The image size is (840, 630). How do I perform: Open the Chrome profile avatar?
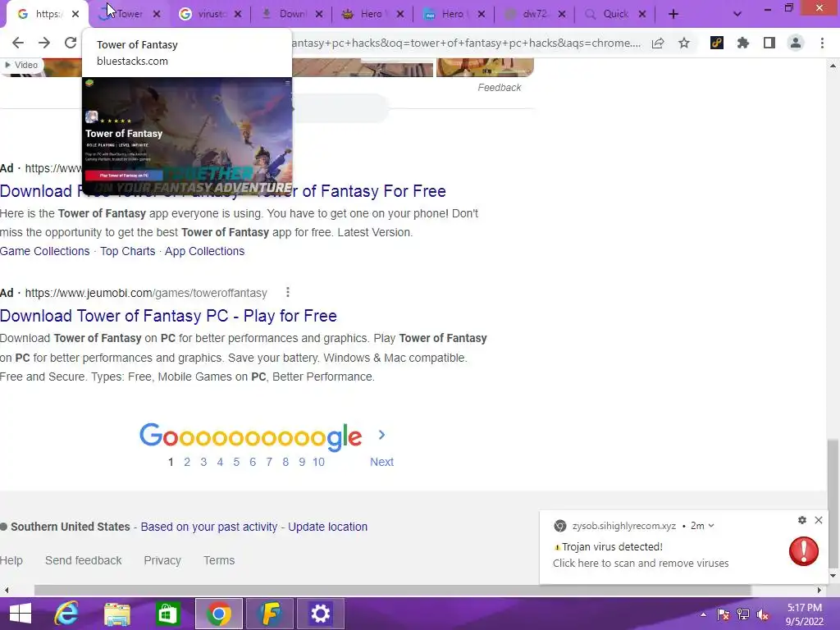pyautogui.click(x=796, y=43)
